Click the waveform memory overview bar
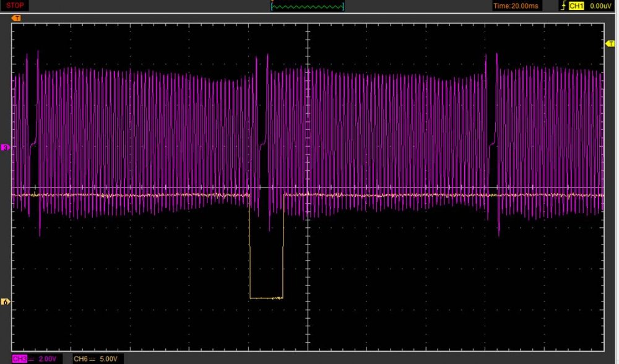This screenshot has width=619, height=364. pos(308,7)
